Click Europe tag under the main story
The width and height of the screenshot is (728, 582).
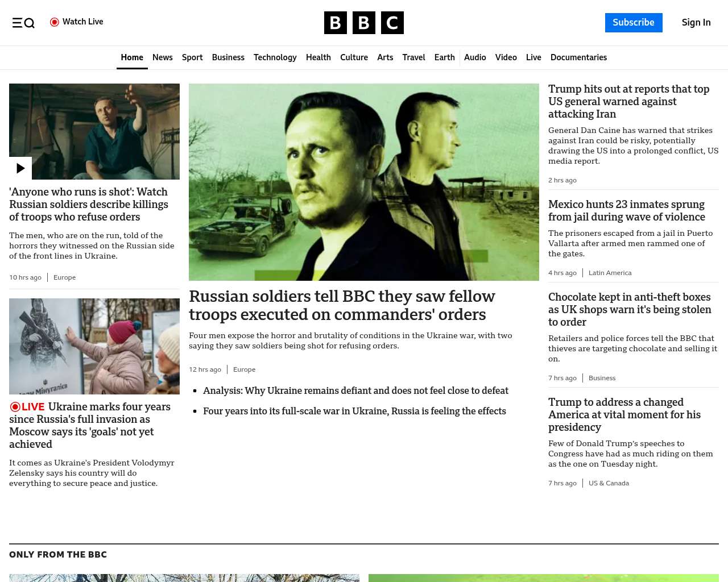[x=244, y=369]
